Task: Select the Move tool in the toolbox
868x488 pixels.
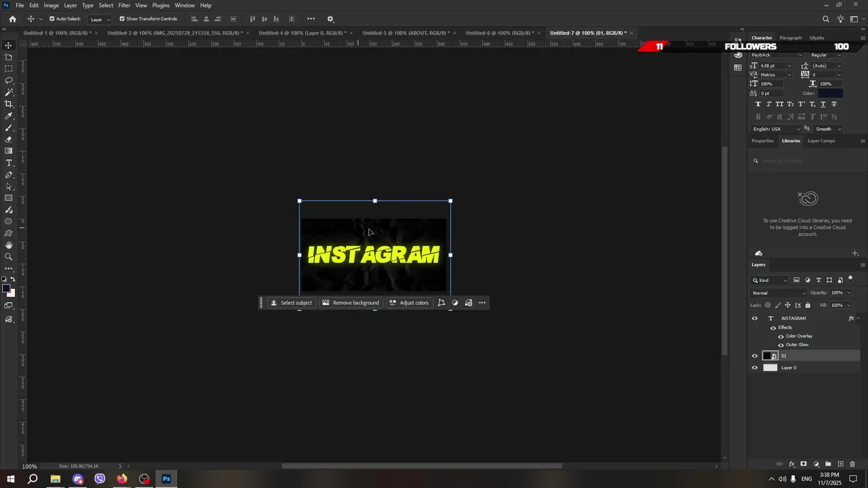Action: [9, 45]
